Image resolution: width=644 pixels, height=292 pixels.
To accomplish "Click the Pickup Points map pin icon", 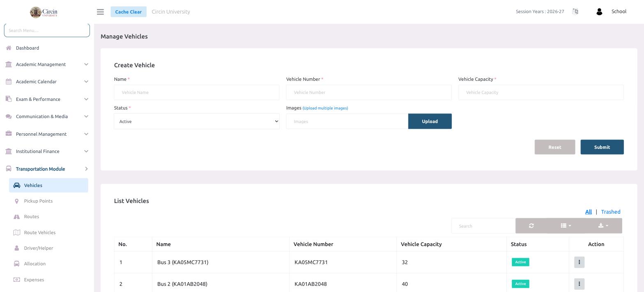I will pyautogui.click(x=17, y=201).
